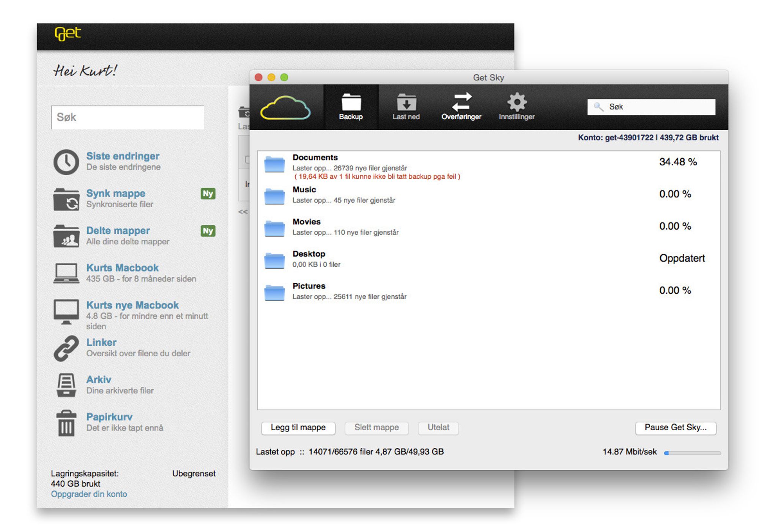Click the Delte mapper shared folder icon

[x=66, y=236]
